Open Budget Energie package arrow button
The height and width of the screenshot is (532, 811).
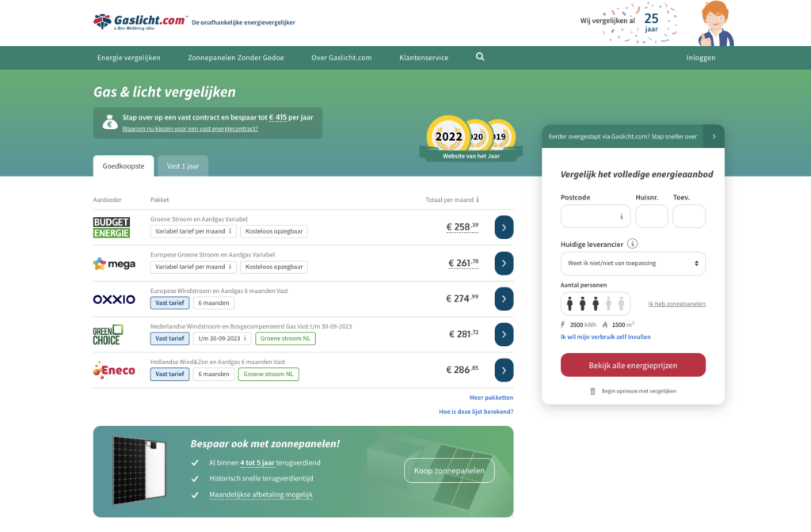[x=504, y=227]
